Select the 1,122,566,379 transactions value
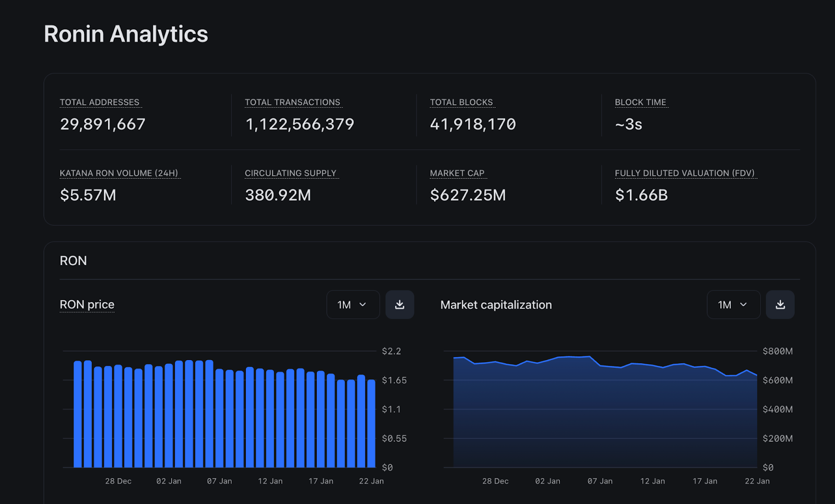The width and height of the screenshot is (835, 504). 300,124
